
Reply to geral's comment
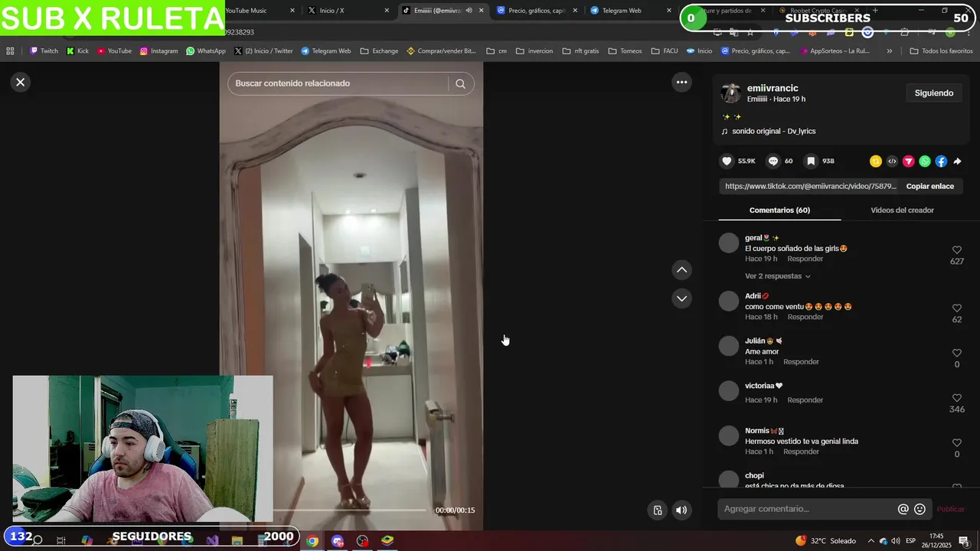(805, 259)
